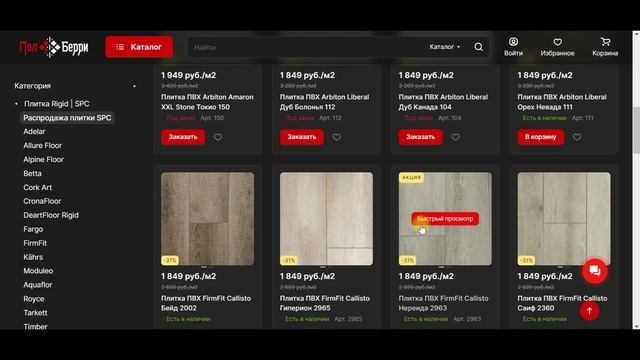Open the Allure Floor brand category

pos(42,145)
